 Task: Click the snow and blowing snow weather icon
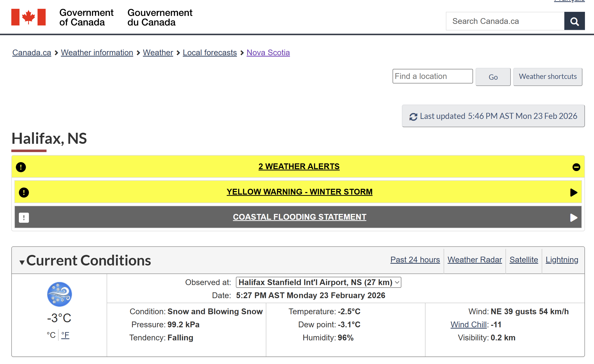(x=59, y=294)
